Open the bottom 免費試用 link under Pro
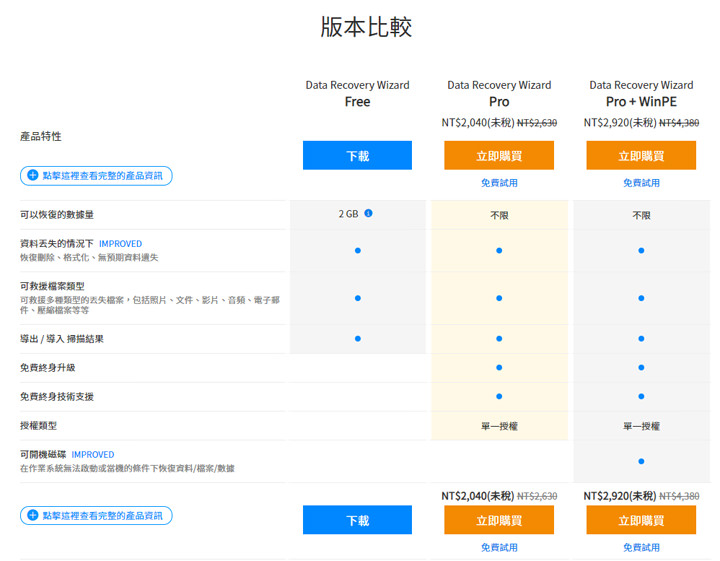The height and width of the screenshot is (561, 720). [499, 547]
